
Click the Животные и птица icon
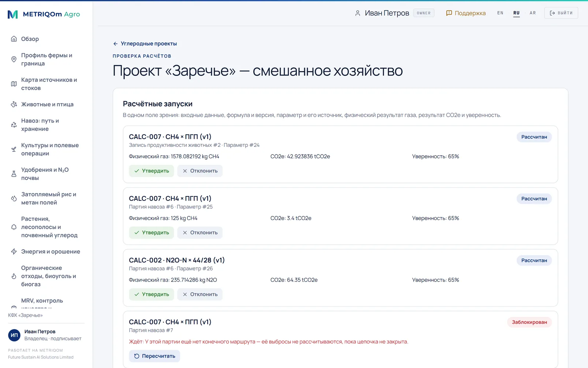coord(14,105)
